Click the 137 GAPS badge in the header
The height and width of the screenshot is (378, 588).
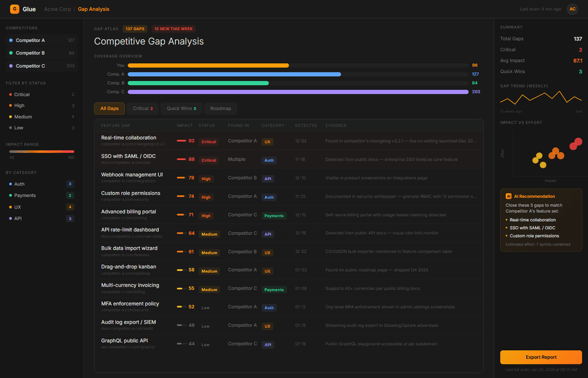[134, 28]
